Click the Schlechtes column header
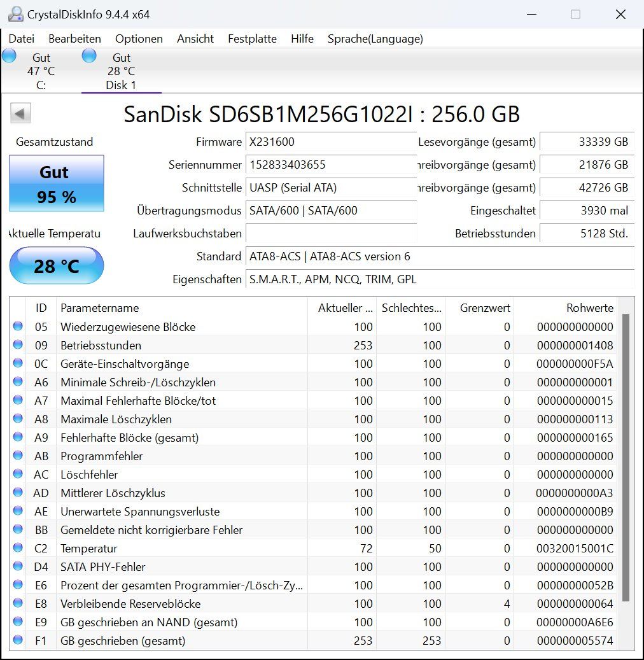 coord(411,307)
